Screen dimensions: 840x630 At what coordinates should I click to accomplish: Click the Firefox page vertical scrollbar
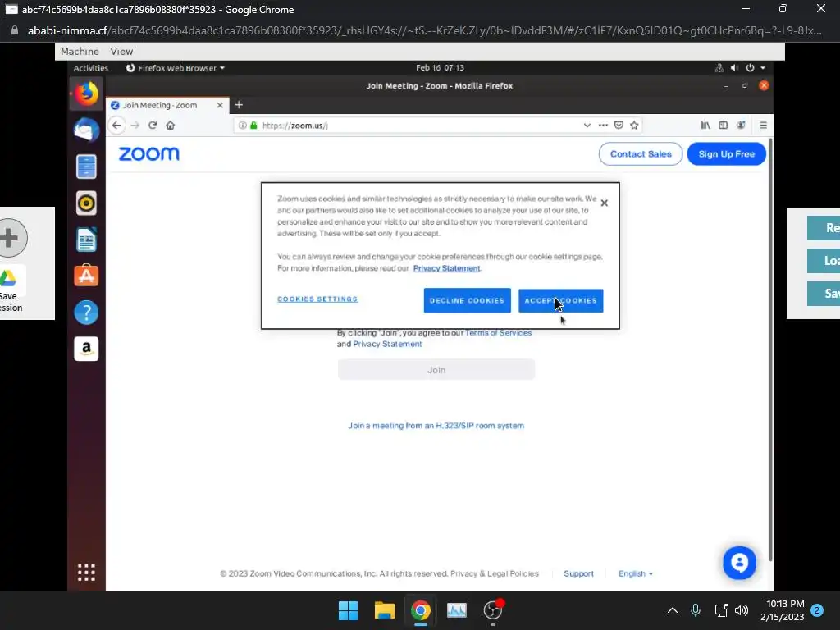(770, 350)
